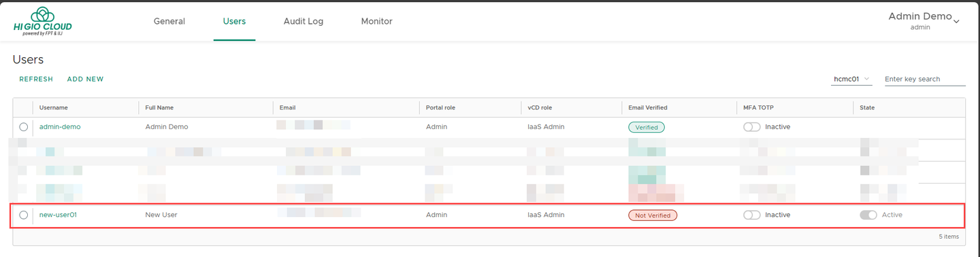Switch to the General tab
This screenshot has width=980, height=257.
169,21
